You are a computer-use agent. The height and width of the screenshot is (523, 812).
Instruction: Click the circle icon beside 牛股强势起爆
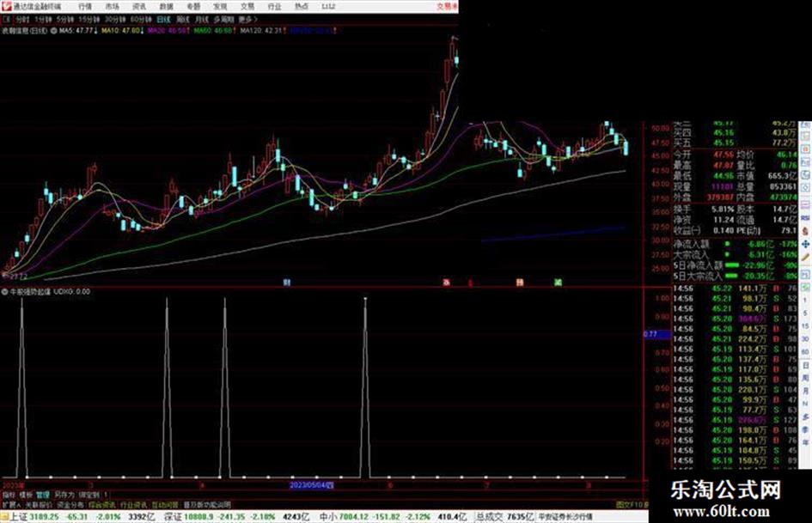coord(4,291)
